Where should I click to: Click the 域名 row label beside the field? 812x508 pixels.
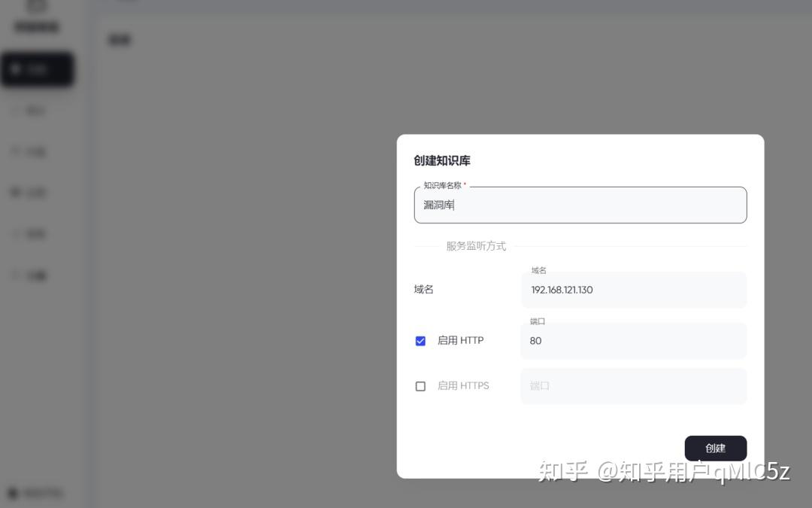coord(424,290)
